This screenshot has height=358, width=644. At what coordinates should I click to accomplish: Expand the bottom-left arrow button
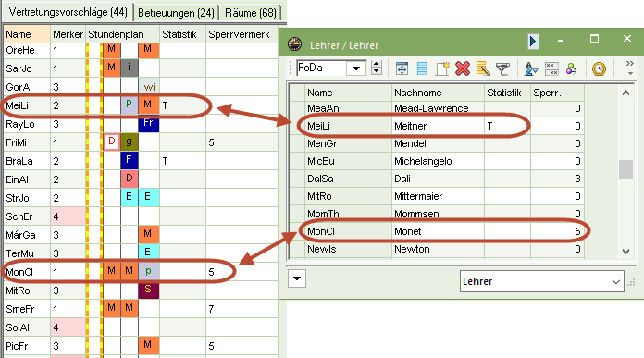(x=297, y=278)
